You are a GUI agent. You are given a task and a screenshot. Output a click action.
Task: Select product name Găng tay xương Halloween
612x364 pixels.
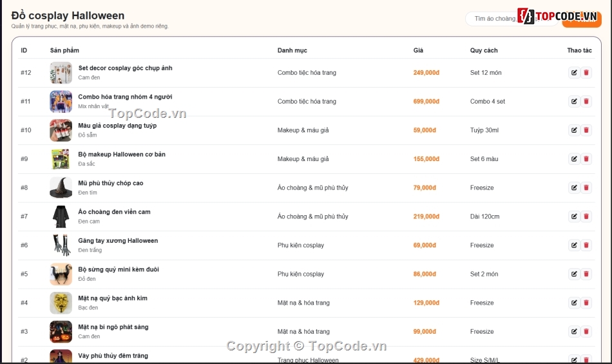coord(118,241)
